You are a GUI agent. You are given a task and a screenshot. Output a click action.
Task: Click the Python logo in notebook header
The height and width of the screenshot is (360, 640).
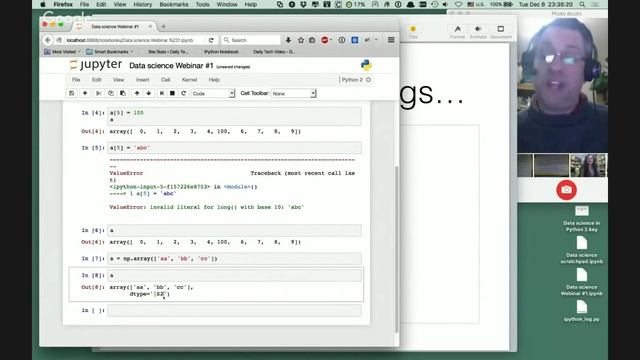pos(366,65)
